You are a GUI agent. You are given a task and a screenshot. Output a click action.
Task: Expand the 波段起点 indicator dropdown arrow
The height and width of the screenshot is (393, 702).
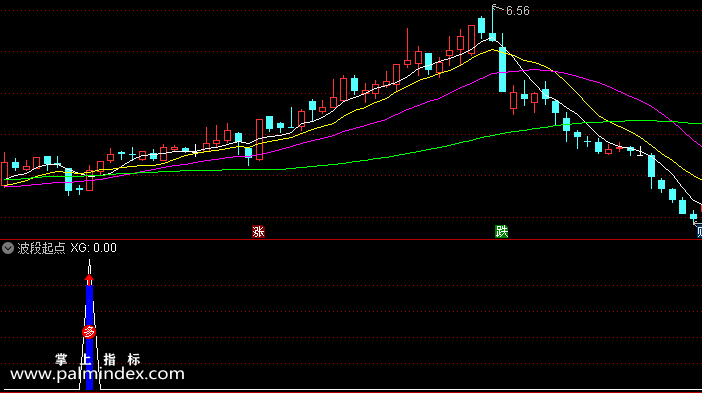(x=8, y=248)
